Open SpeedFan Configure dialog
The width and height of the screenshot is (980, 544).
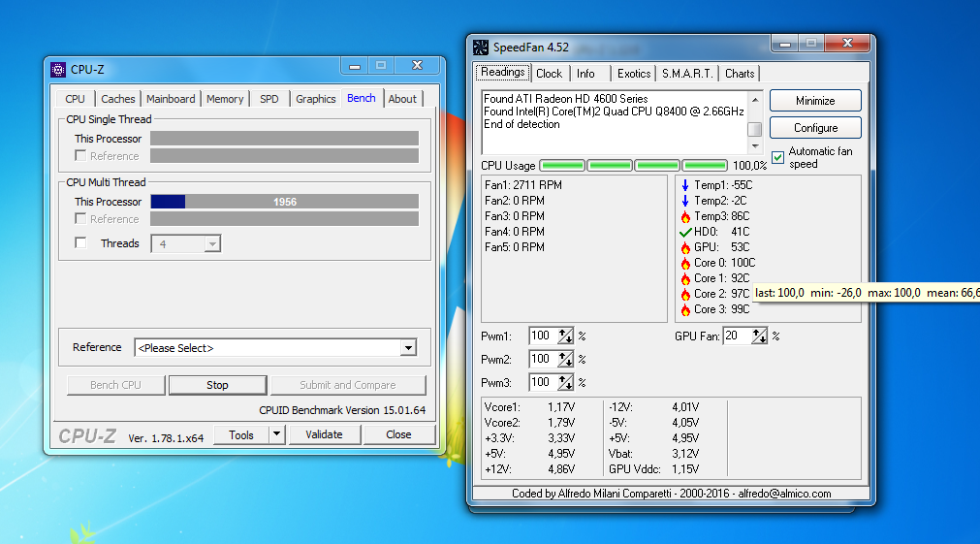pyautogui.click(x=815, y=128)
